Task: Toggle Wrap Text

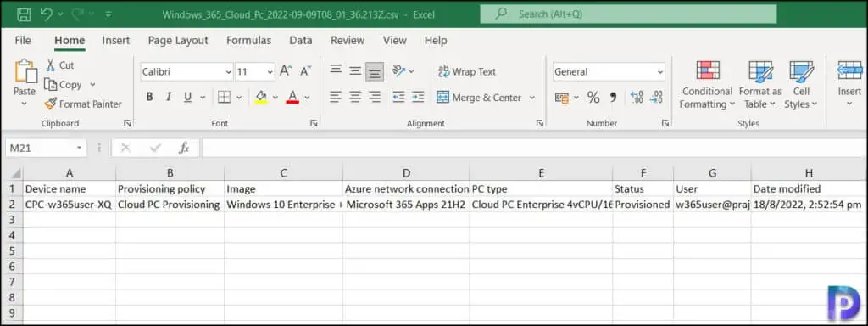Action: [467, 71]
